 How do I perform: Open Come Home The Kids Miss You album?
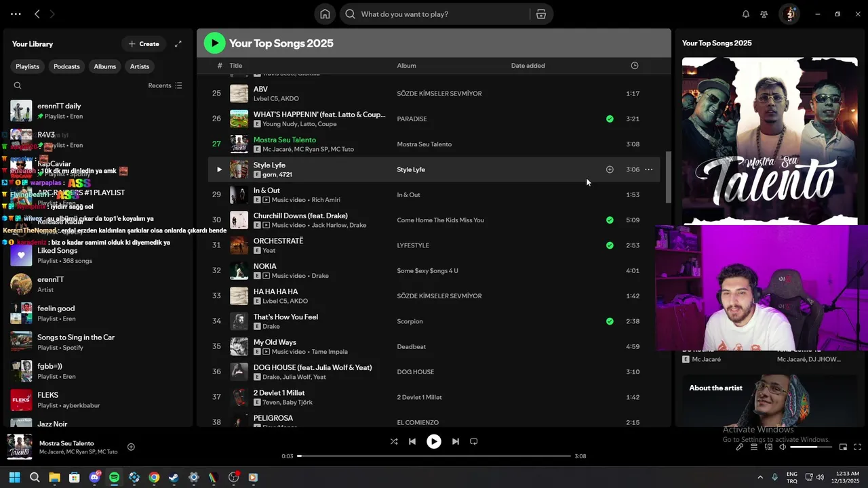[440, 220]
